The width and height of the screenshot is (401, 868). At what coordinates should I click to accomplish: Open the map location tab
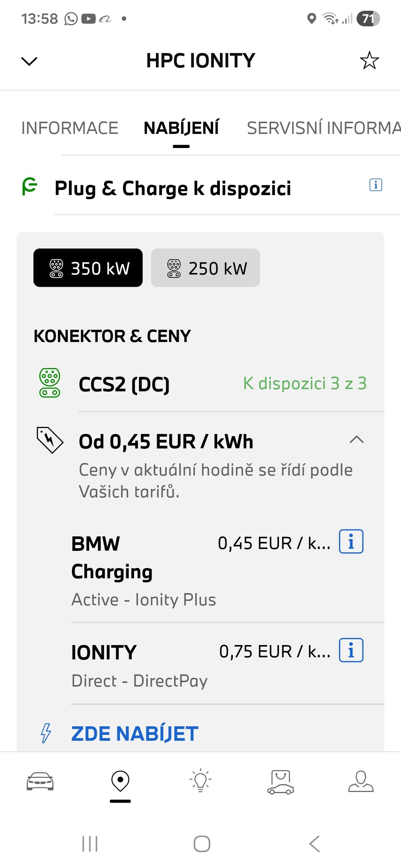tap(120, 781)
